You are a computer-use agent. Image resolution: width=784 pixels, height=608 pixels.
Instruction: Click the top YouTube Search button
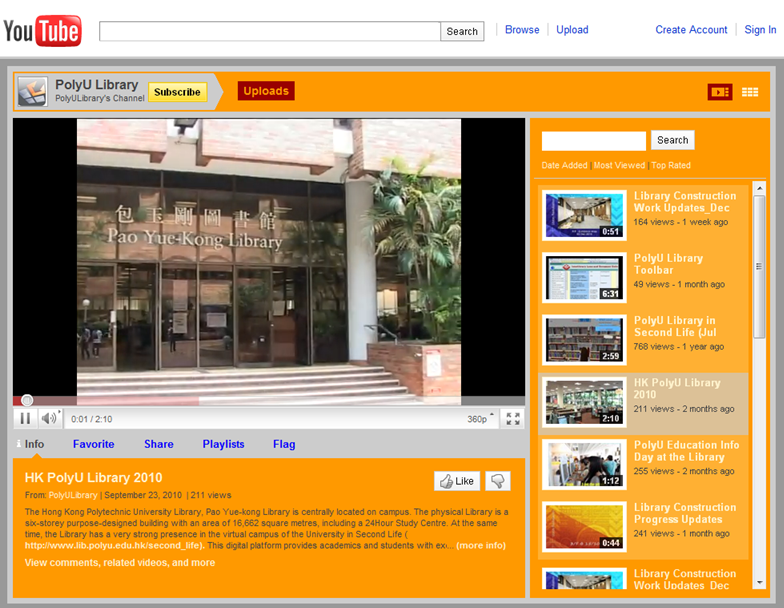pyautogui.click(x=462, y=32)
